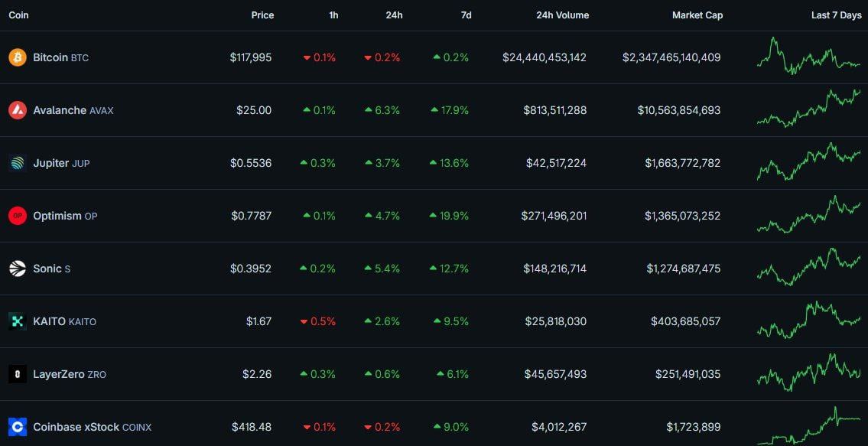Click Optimism 7d change 19.9%
Screen dimensions: 868x446
tap(450, 216)
